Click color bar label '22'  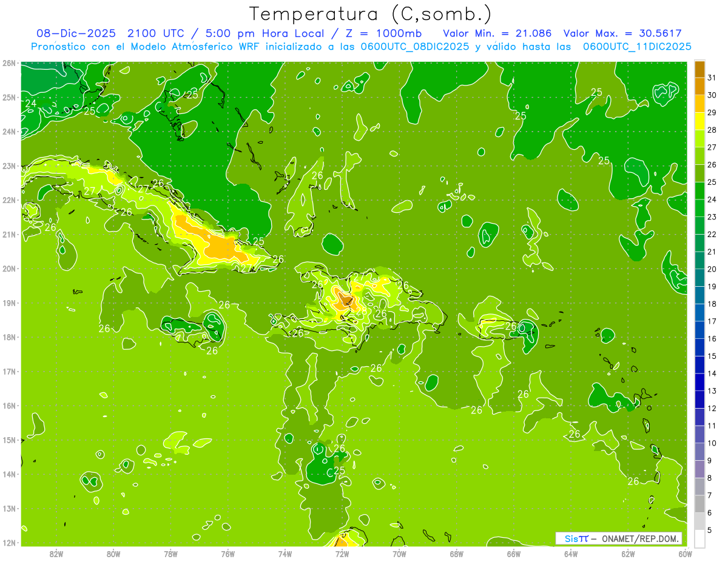[x=712, y=234]
